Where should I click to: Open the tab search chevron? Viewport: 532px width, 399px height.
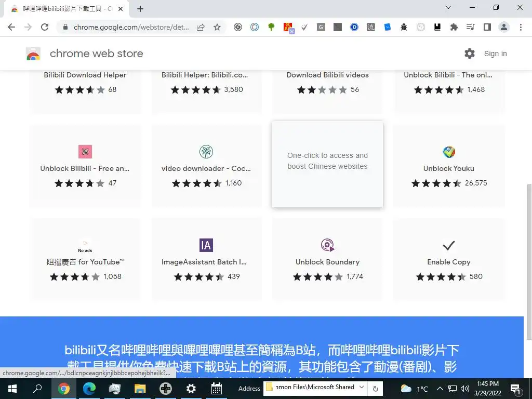(448, 7)
